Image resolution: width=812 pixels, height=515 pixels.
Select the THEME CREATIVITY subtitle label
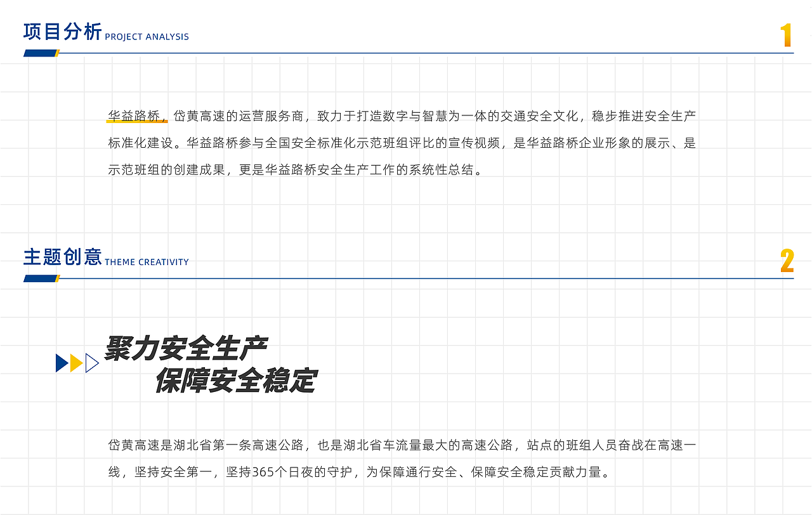(x=147, y=262)
